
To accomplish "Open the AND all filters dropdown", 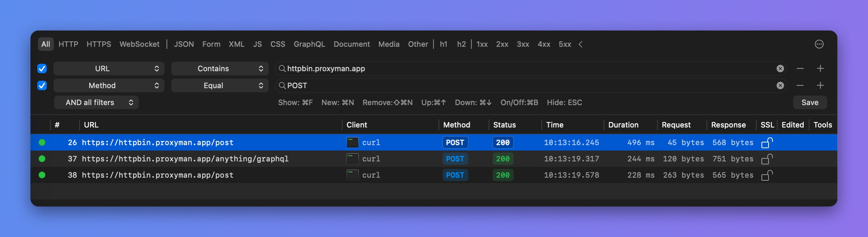I will (96, 102).
